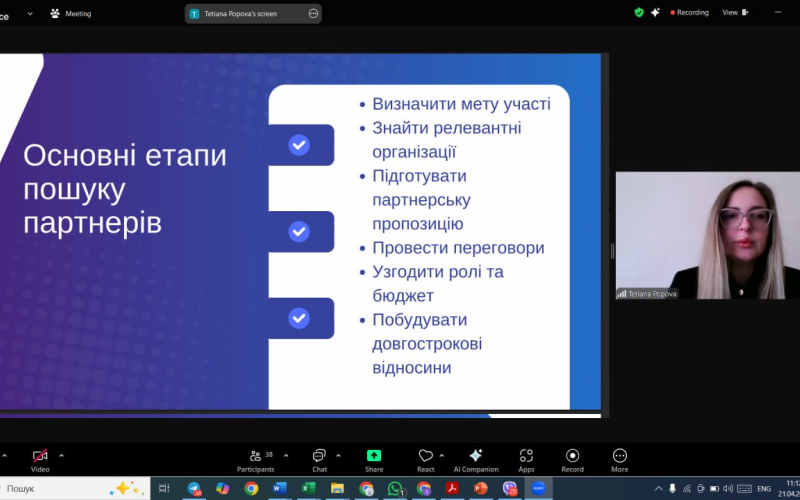The height and width of the screenshot is (500, 800).
Task: Open the React heart icon
Action: 426,456
